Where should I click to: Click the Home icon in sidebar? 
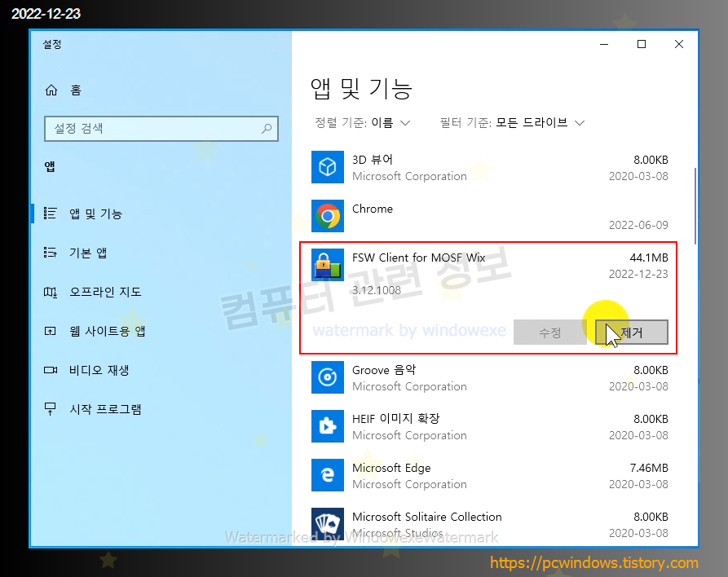[51, 90]
